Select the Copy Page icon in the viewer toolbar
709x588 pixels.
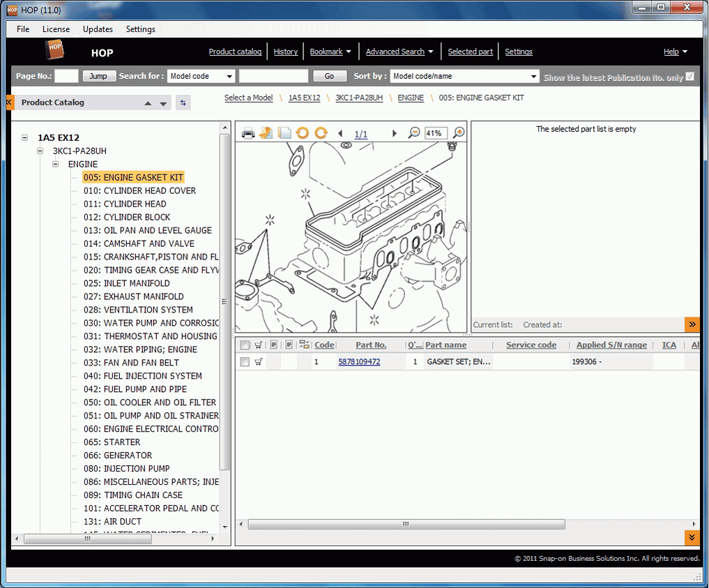coord(283,133)
